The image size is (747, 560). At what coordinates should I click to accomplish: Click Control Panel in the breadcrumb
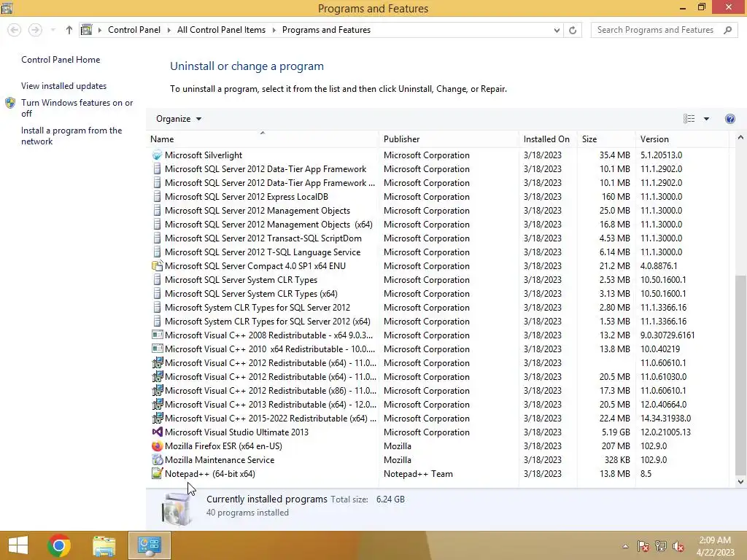(x=134, y=30)
